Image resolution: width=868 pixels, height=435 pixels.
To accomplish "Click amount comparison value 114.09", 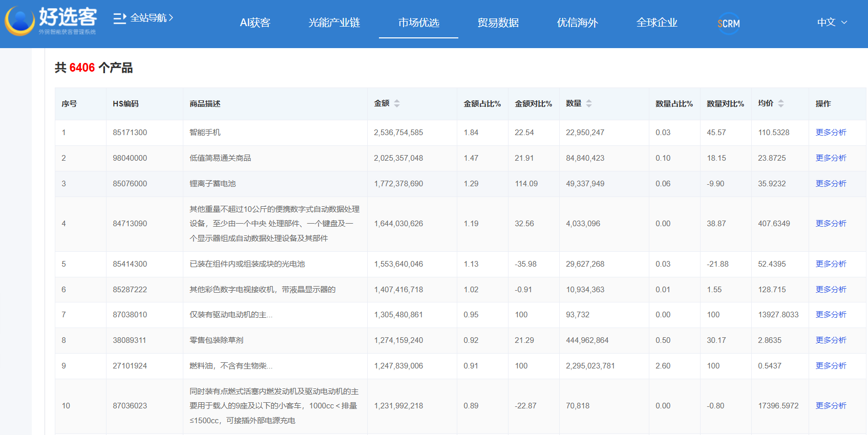I will 526,184.
